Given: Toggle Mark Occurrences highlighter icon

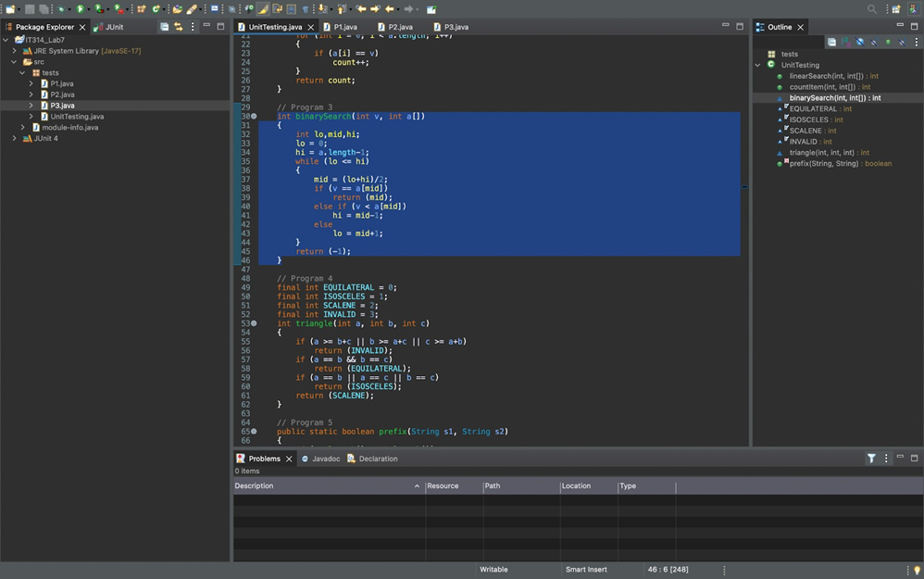Looking at the screenshot, I should point(263,9).
